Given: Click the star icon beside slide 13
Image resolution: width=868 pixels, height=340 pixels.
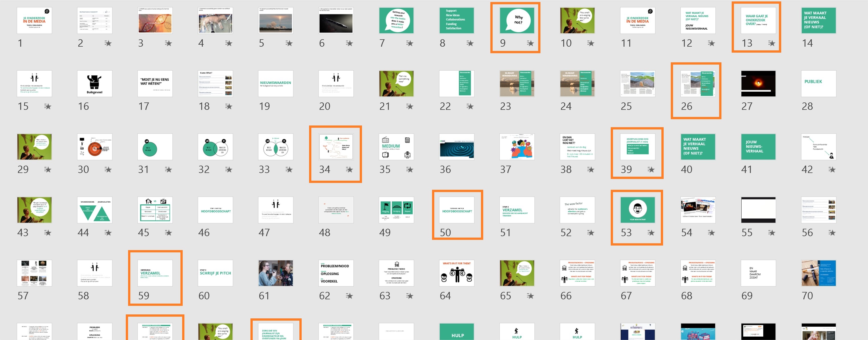Looking at the screenshot, I should [771, 43].
